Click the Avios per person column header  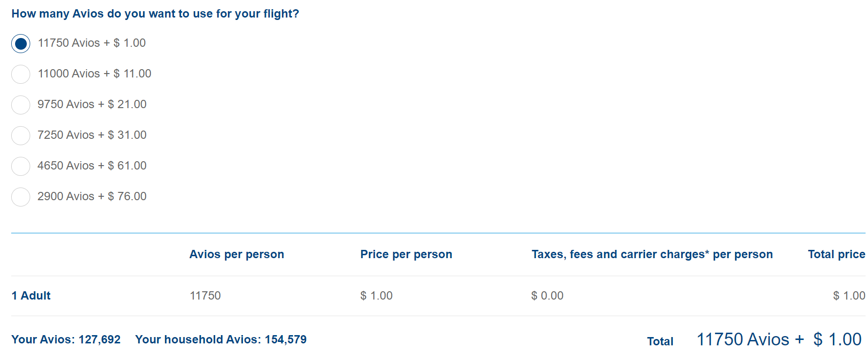237,254
